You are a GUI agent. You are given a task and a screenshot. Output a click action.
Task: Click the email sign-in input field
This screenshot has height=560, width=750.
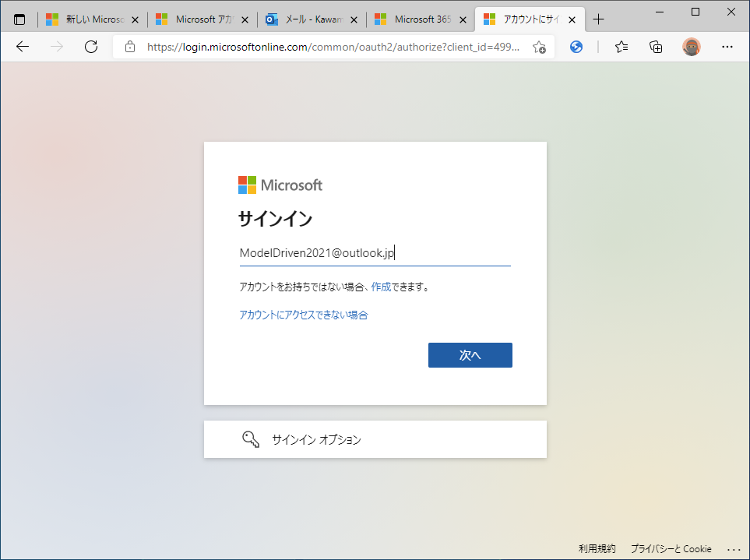tap(375, 253)
